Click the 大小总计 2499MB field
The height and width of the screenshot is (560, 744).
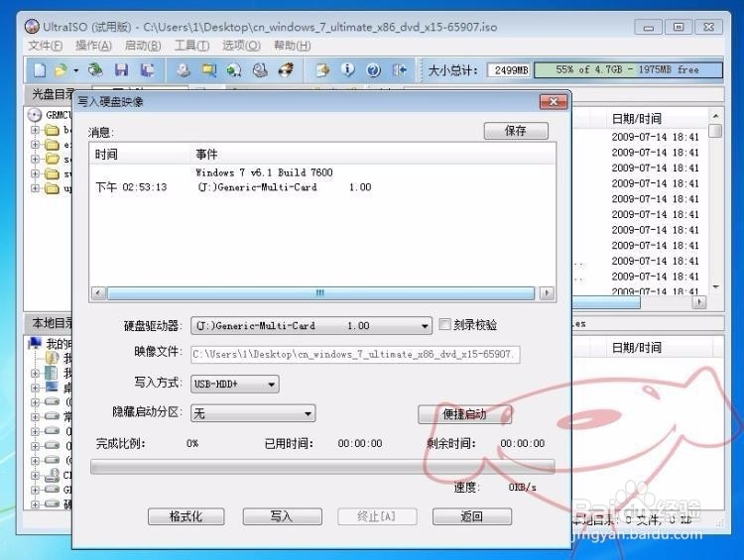(510, 70)
